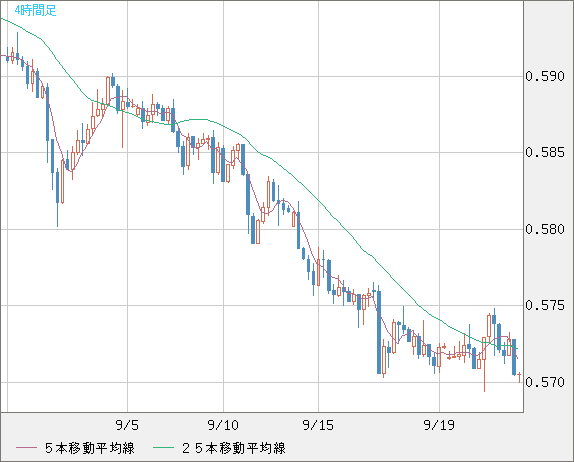The height and width of the screenshot is (462, 574).
Task: Click the green 25-bar moving average legend line
Action: [163, 448]
